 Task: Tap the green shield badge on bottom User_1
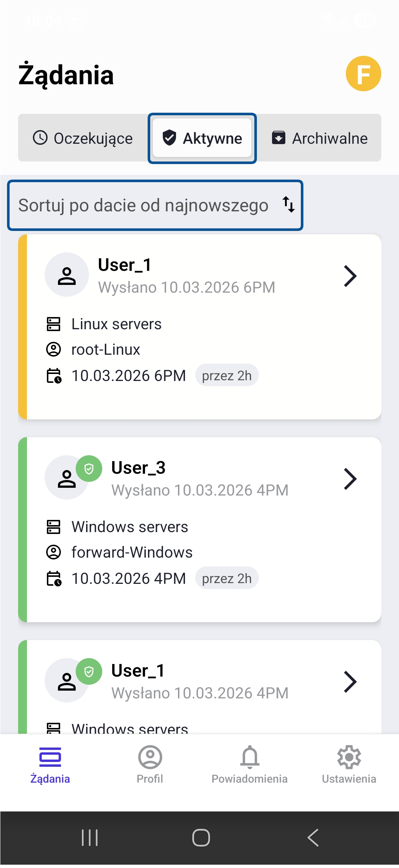[x=89, y=671]
